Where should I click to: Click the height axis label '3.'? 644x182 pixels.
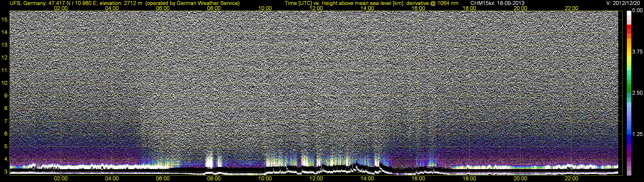(x=6, y=172)
